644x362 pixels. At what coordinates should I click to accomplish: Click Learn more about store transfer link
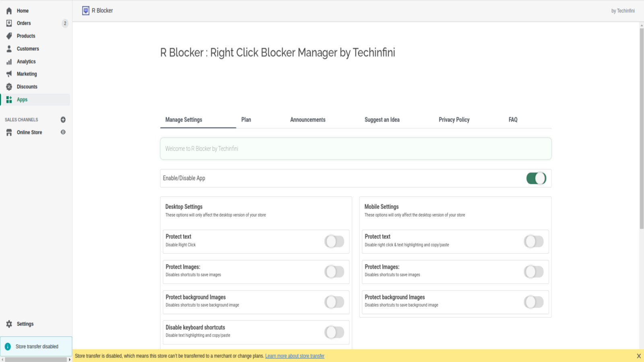click(295, 356)
